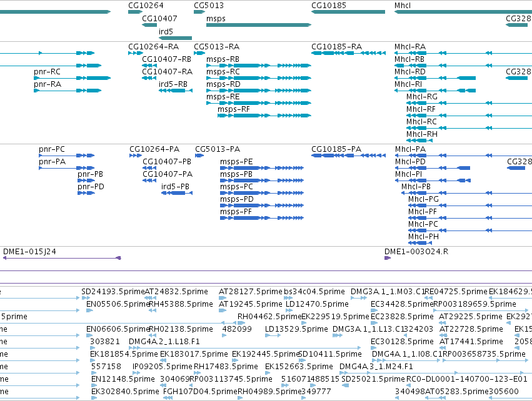Select transcript Mhcl-RI
Image resolution: width=532 pixels, height=401 pixels.
(408, 84)
